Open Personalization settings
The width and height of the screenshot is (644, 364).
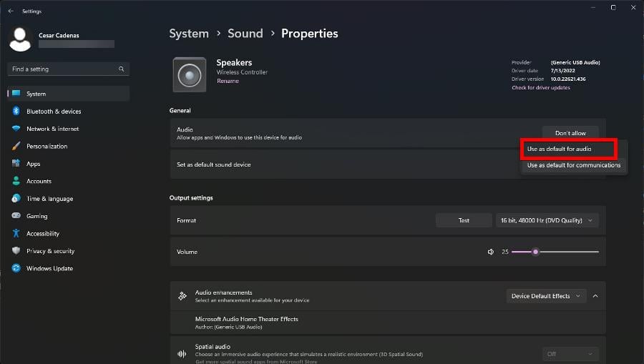tap(68, 146)
